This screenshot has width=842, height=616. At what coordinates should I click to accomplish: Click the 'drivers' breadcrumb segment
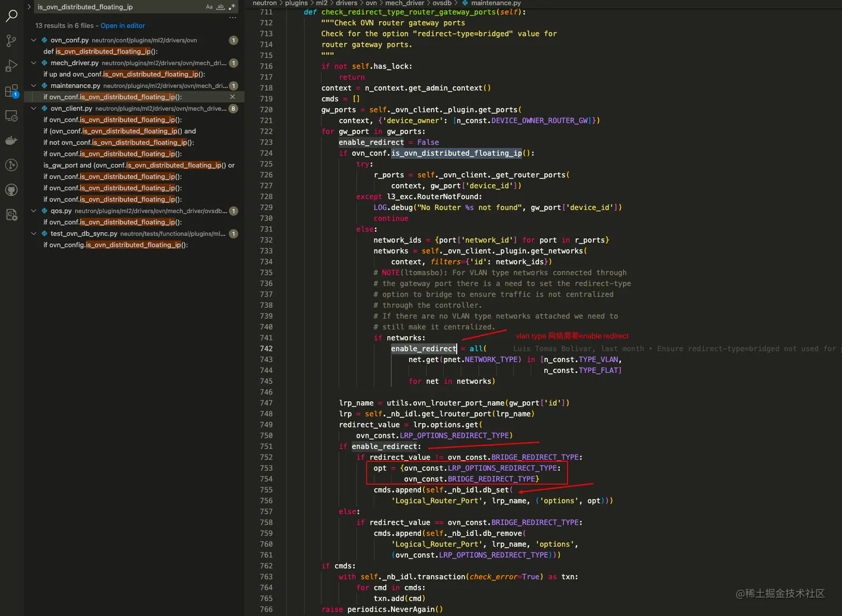(346, 3)
